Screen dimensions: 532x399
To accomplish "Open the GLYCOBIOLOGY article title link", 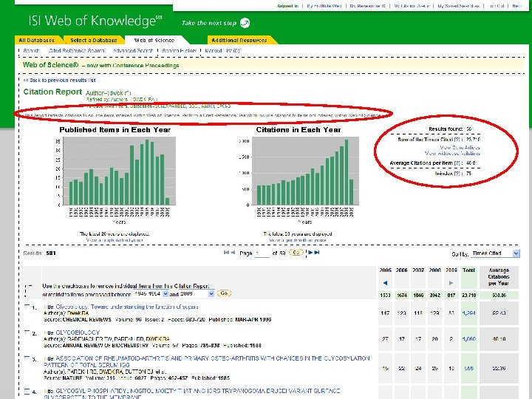I will tap(78, 332).
